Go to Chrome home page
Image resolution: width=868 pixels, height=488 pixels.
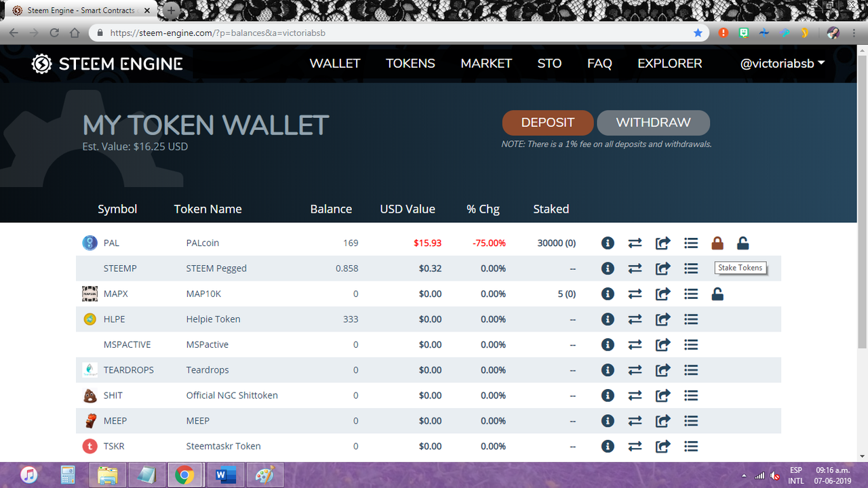click(75, 33)
